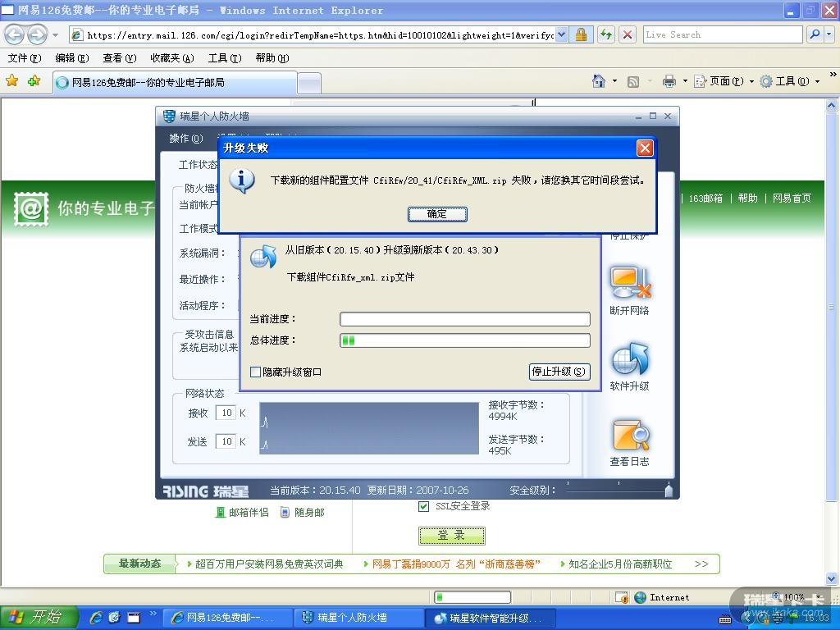Click the IE Back navigation arrow
Image resolution: width=840 pixels, height=630 pixels.
[14, 34]
